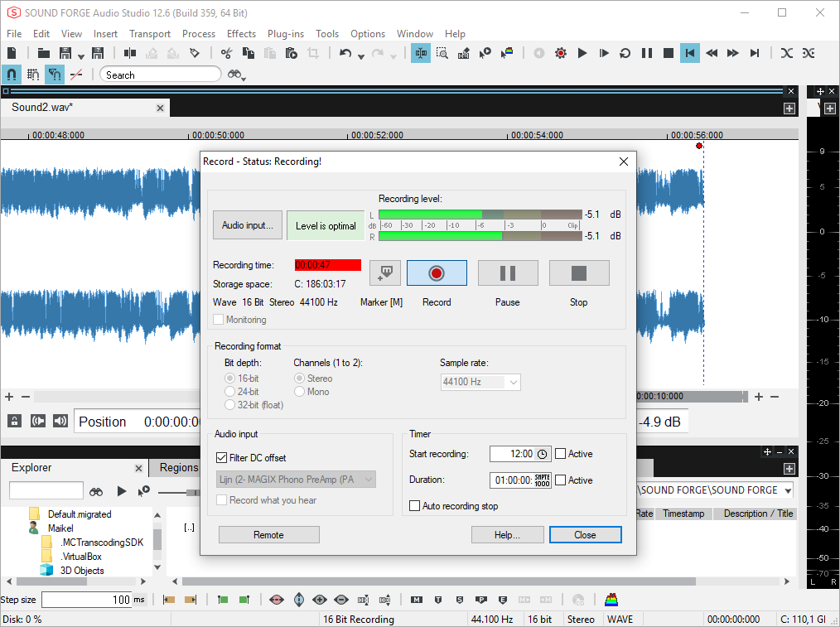Open the Plug-ins menu
This screenshot has height=627, width=840.
point(286,34)
